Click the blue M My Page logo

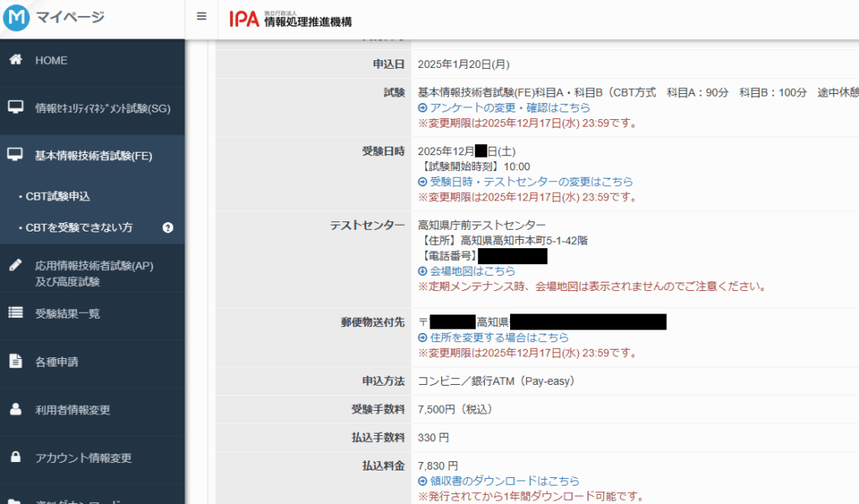17,18
